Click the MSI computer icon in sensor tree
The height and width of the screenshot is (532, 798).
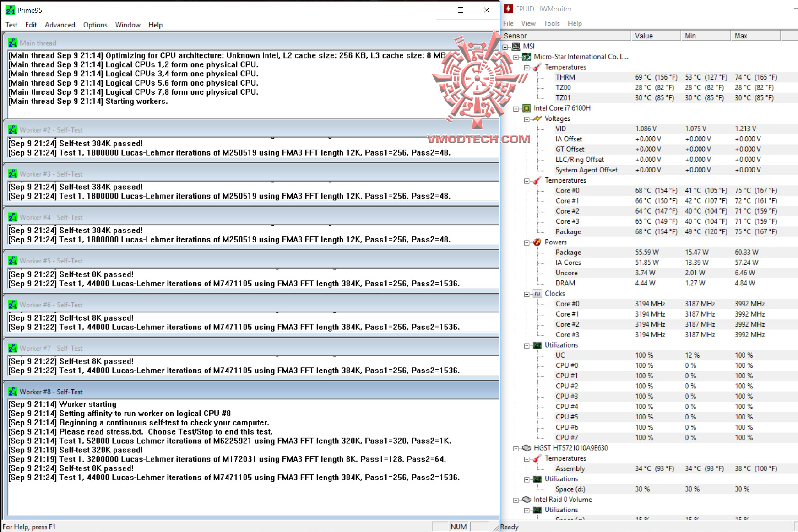(x=516, y=46)
